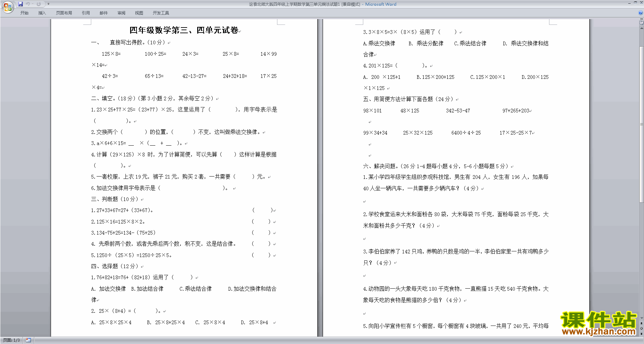Open Customize Quick Access Toolbar dropdown
Image resolution: width=644 pixels, height=344 pixels.
(x=48, y=4)
